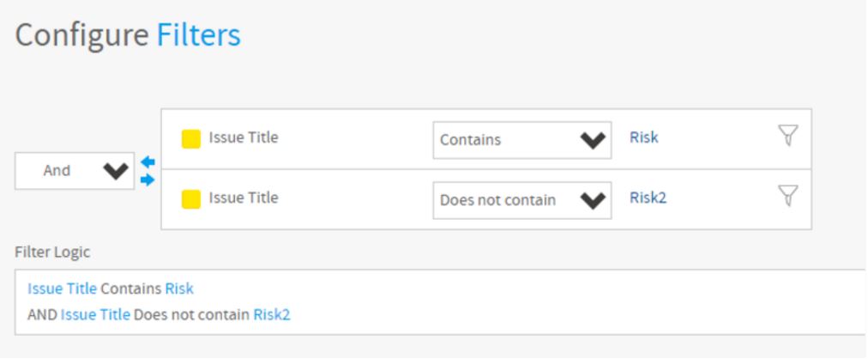Click the funnel icon in the Risk2 row
Image resolution: width=868 pixels, height=359 pixels.
coord(787,197)
